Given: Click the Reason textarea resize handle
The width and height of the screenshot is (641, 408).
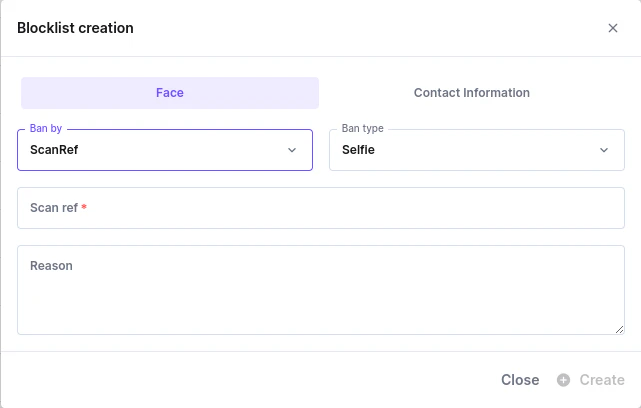Looking at the screenshot, I should pyautogui.click(x=619, y=328).
